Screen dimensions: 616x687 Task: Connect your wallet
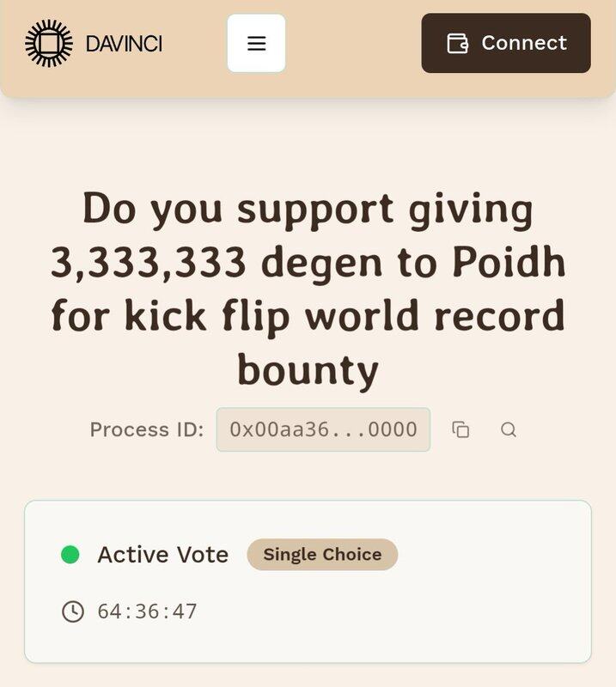(x=506, y=43)
